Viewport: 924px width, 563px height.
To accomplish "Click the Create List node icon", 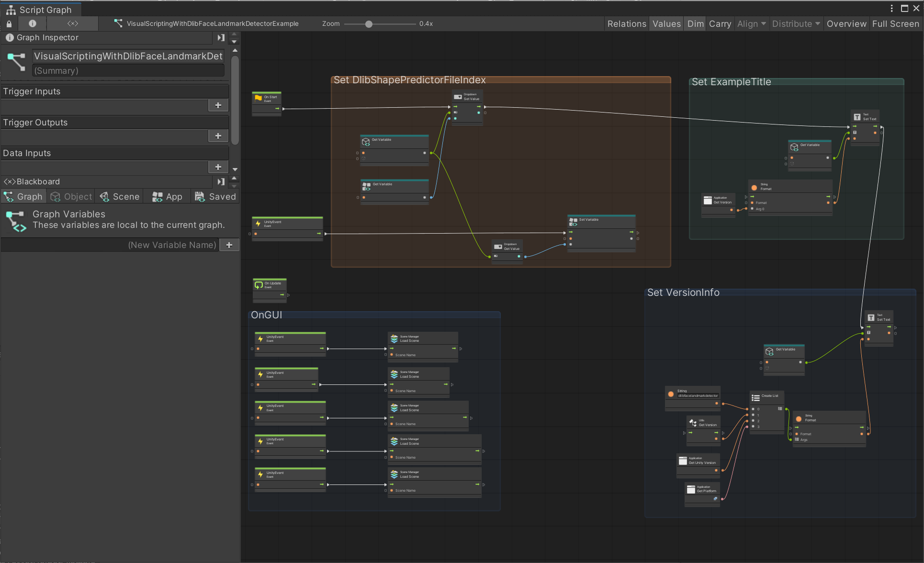I will click(755, 397).
